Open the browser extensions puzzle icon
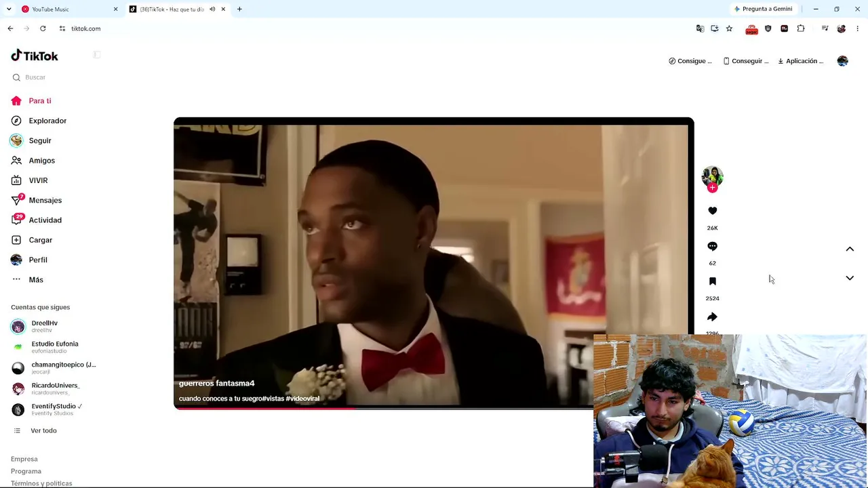 [x=801, y=28]
